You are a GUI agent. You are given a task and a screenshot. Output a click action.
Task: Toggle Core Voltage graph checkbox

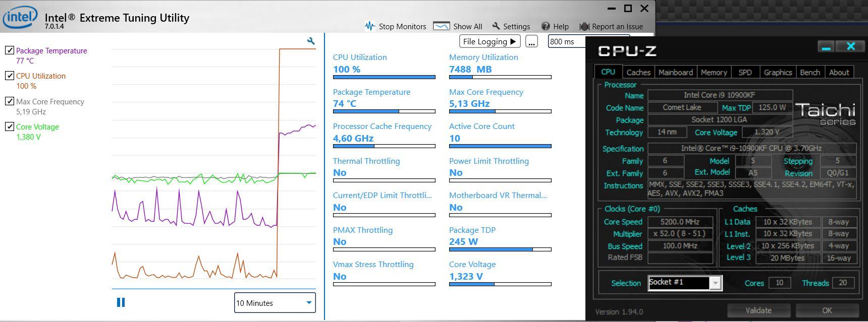click(x=9, y=126)
